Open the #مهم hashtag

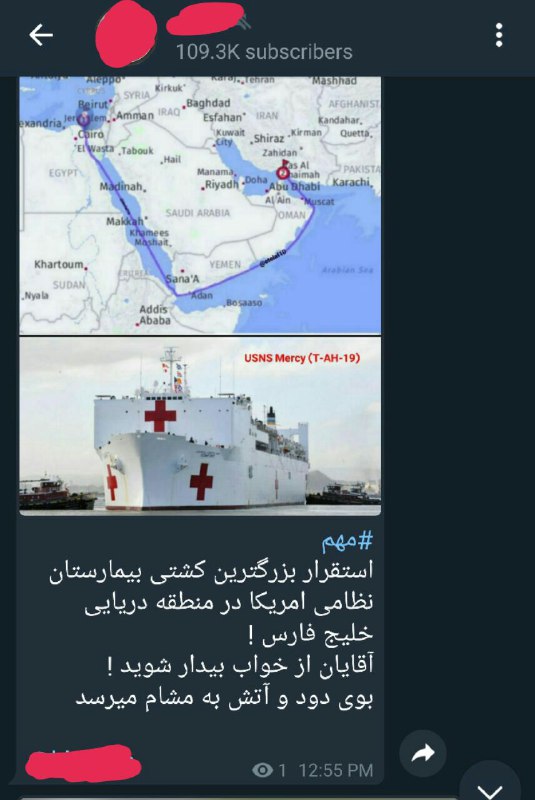coord(347,542)
